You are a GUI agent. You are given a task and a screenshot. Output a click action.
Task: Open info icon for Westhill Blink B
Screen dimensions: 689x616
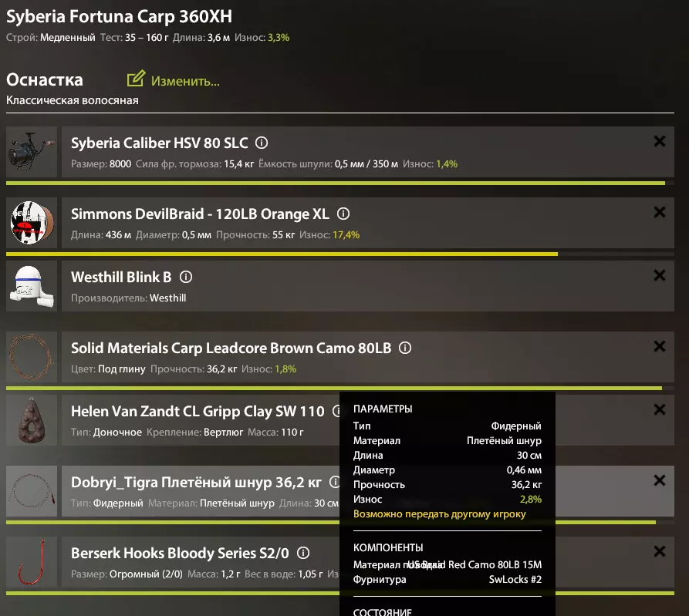pyautogui.click(x=186, y=277)
